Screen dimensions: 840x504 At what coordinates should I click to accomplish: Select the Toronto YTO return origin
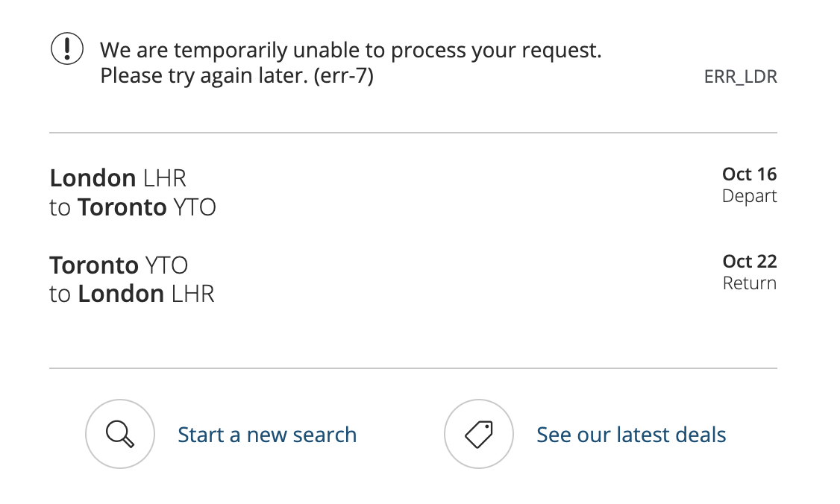pos(119,265)
